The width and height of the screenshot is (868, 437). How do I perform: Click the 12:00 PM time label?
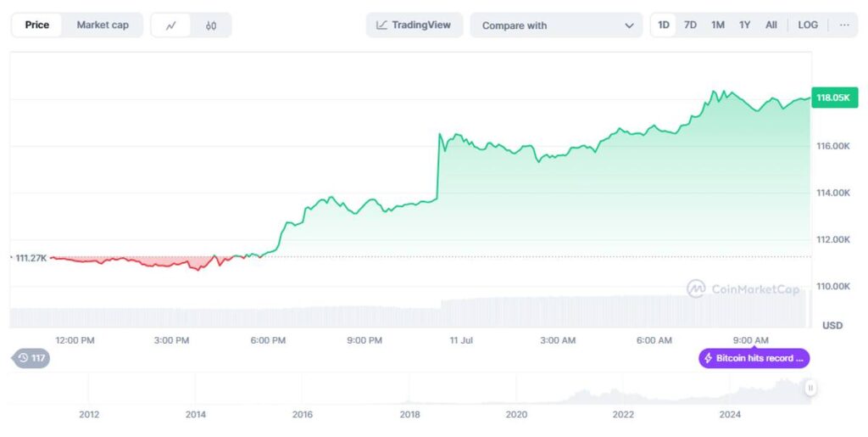point(75,340)
